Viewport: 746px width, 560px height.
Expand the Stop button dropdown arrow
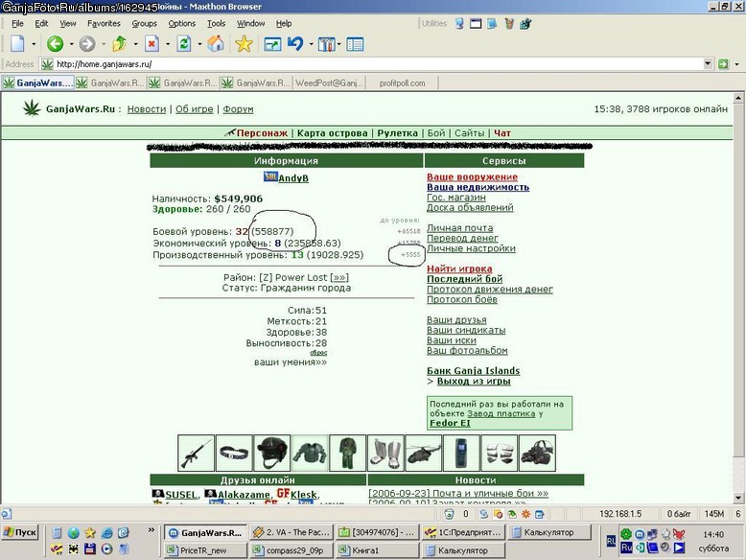pos(168,44)
